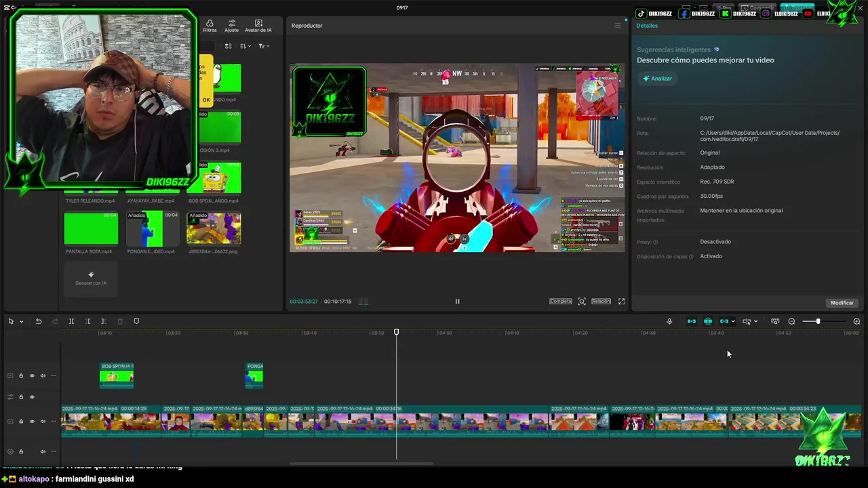Select the BOB SPONJA overlay clip

[x=117, y=375]
